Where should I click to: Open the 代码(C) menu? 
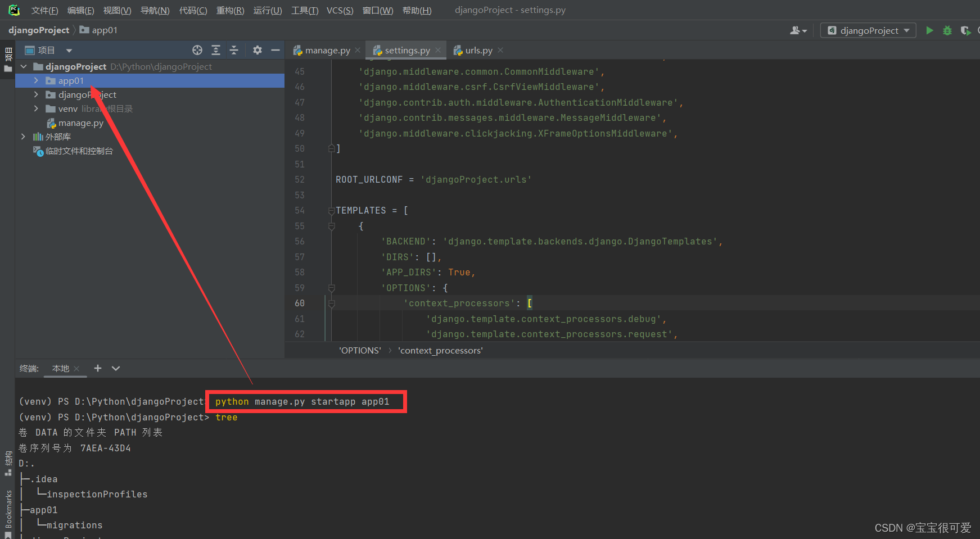(193, 11)
